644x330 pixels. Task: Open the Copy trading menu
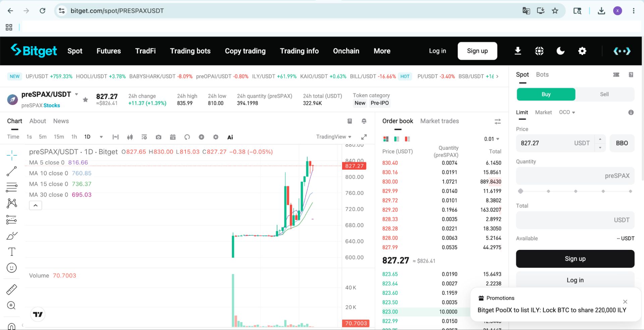(245, 51)
